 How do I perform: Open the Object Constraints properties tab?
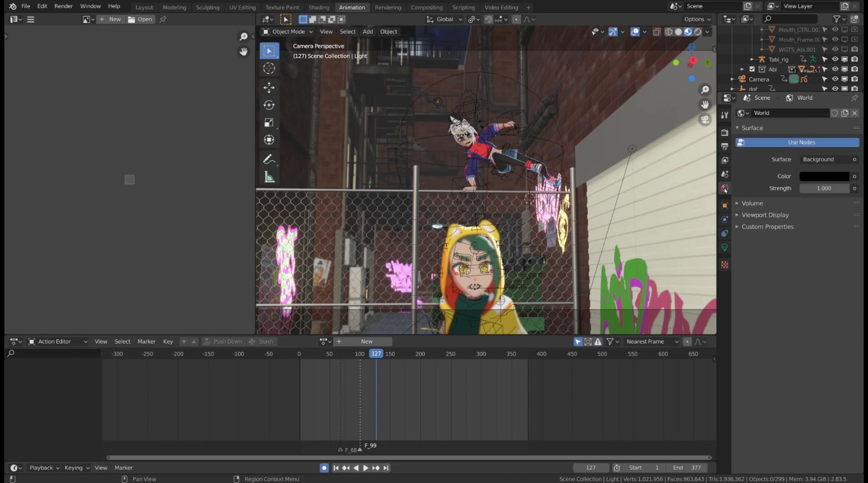coord(724,233)
